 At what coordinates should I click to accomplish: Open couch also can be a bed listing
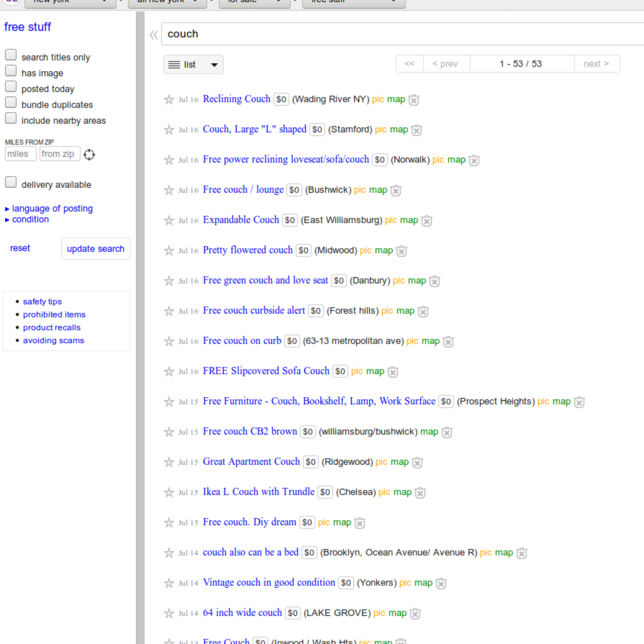(x=251, y=552)
